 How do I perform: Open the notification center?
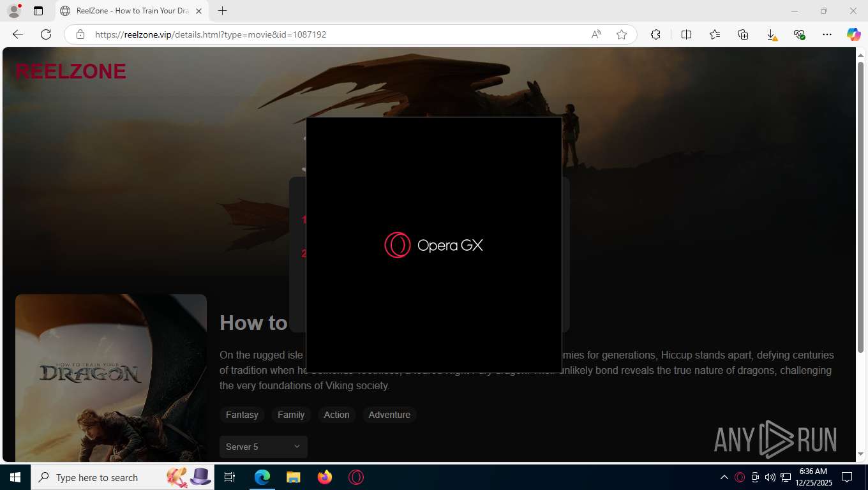pos(847,477)
